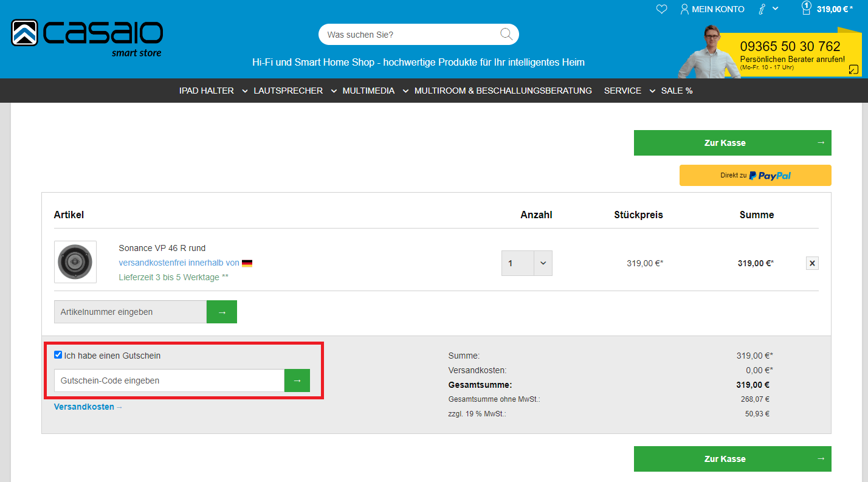Open the shopping cart icon in header
The image size is (868, 482).
point(807,9)
